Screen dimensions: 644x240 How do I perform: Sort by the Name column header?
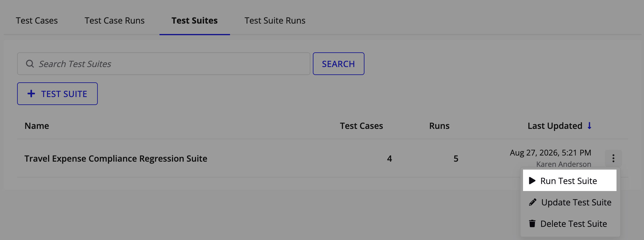pyautogui.click(x=37, y=126)
